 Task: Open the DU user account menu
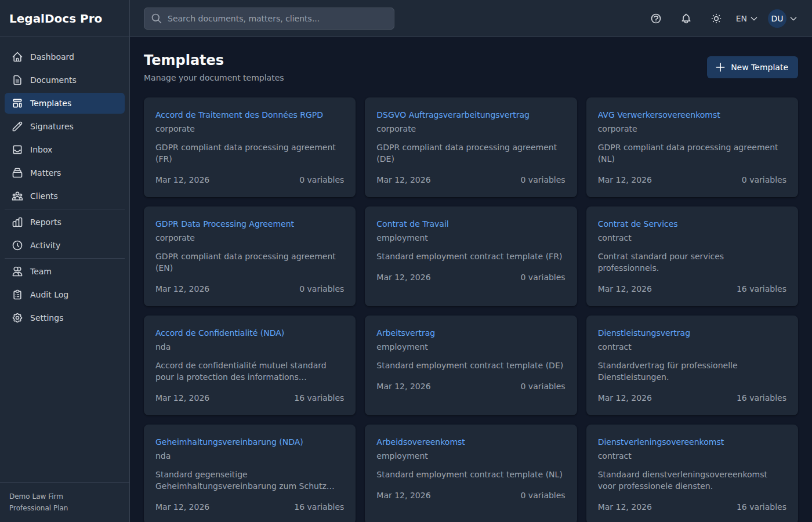(782, 19)
